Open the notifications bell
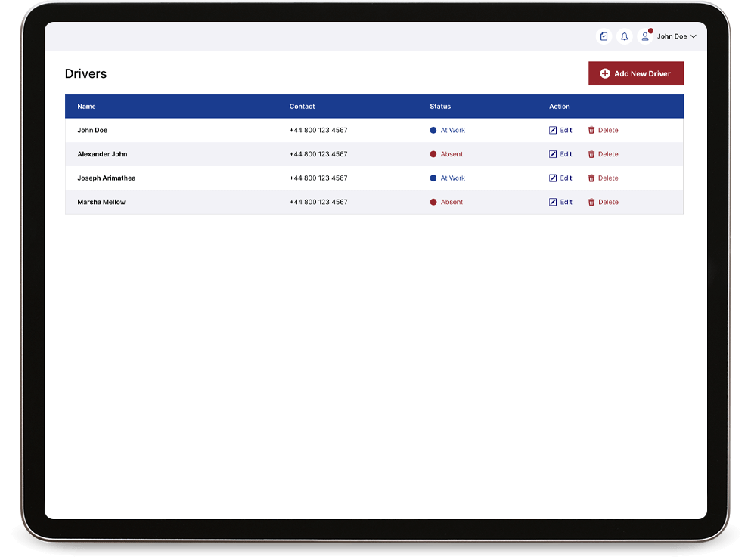Viewport: 751px width, 560px height. pyautogui.click(x=624, y=36)
